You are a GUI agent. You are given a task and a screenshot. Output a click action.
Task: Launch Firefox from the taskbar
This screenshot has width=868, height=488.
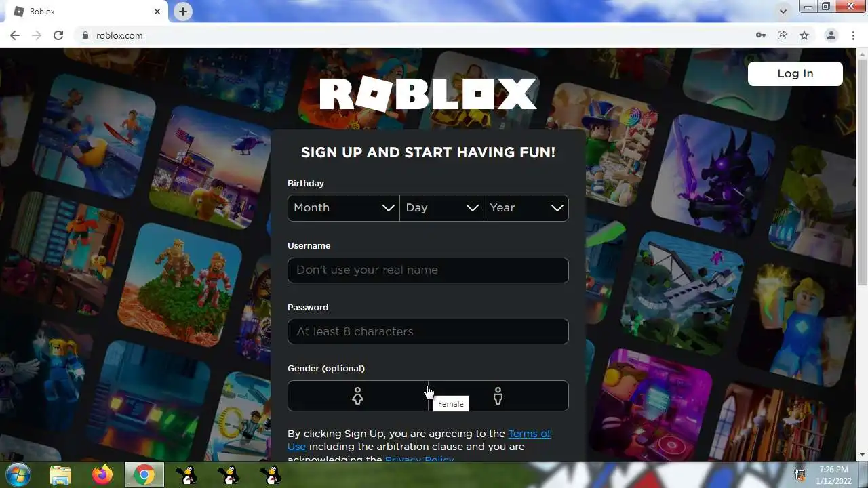tap(102, 475)
